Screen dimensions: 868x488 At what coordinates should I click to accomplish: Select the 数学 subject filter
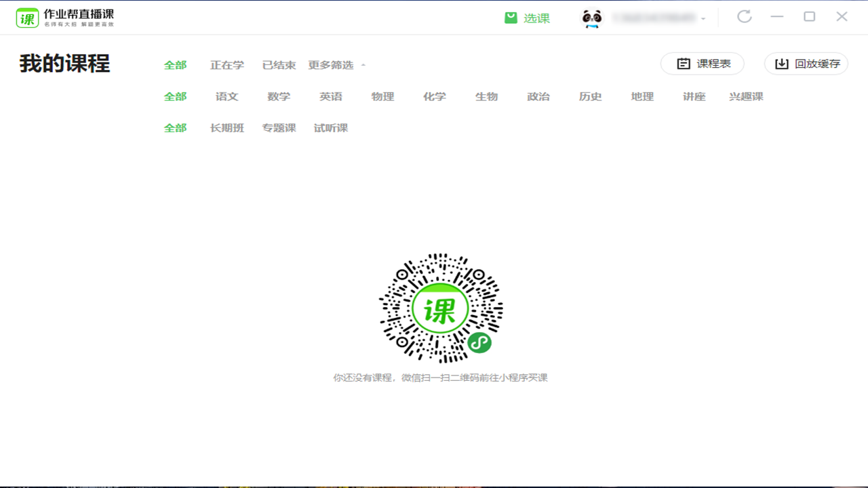pos(277,96)
